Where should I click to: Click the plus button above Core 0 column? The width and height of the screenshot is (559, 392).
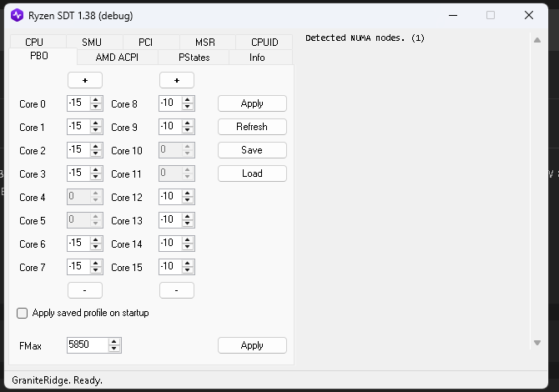[x=85, y=80]
